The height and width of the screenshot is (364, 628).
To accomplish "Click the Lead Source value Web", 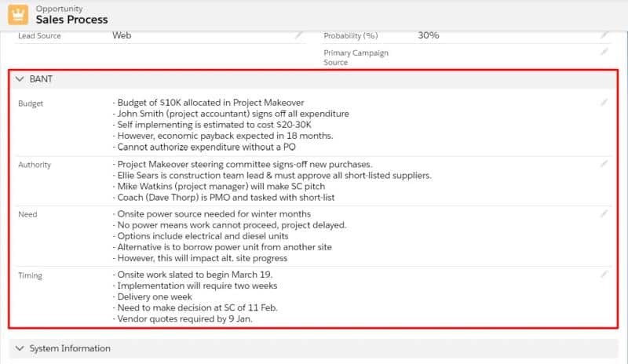I will 122,35.
